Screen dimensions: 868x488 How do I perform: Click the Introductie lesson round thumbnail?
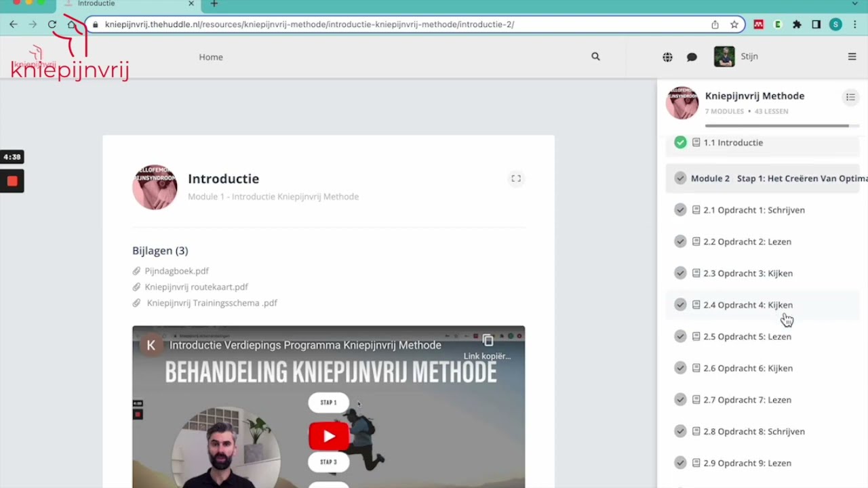(155, 187)
